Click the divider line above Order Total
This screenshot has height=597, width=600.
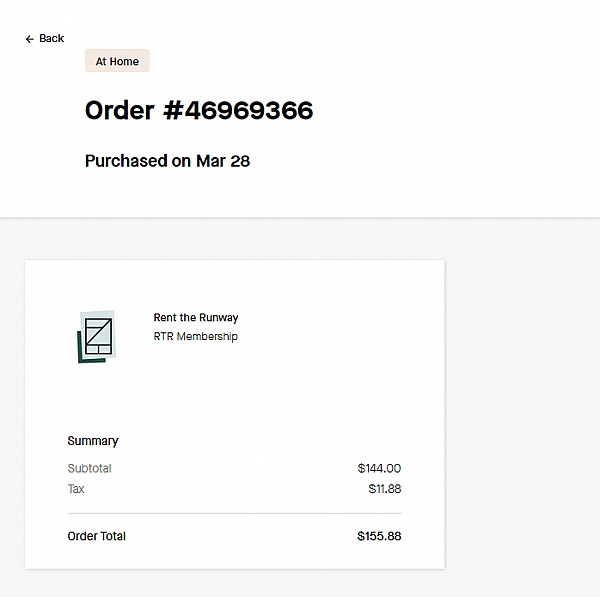(x=234, y=513)
